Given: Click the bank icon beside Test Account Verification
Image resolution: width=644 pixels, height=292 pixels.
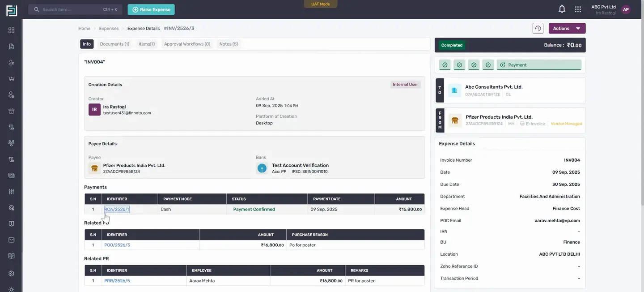Looking at the screenshot, I should 262,168.
